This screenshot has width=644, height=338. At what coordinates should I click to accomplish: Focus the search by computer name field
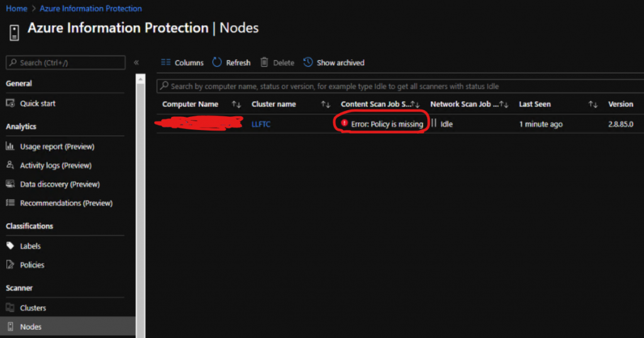click(400, 86)
